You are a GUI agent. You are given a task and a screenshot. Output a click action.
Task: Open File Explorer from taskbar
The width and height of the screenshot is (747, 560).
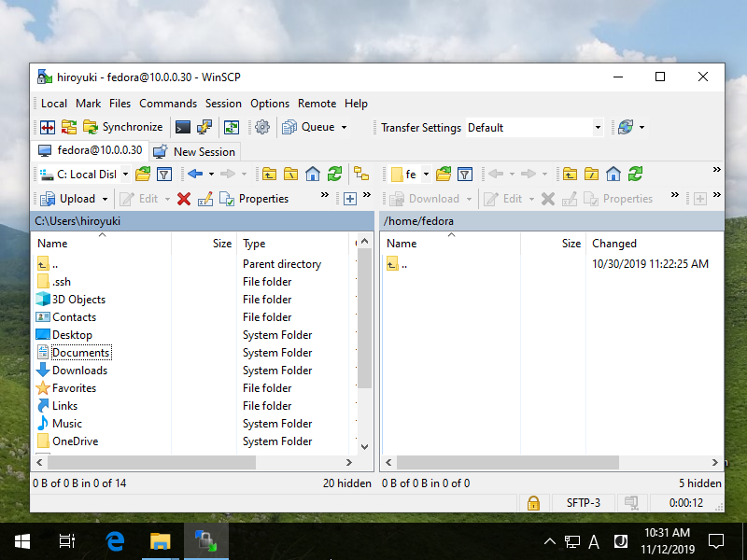click(x=160, y=541)
